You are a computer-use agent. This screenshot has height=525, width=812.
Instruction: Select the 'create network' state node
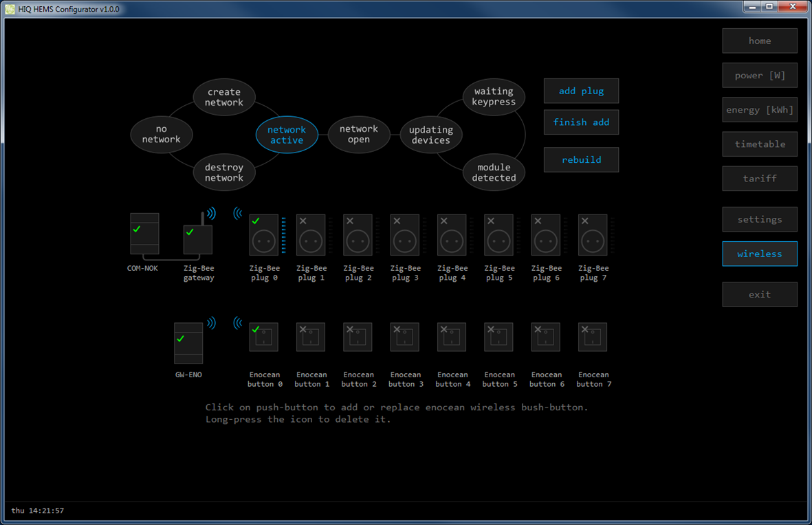(224, 97)
